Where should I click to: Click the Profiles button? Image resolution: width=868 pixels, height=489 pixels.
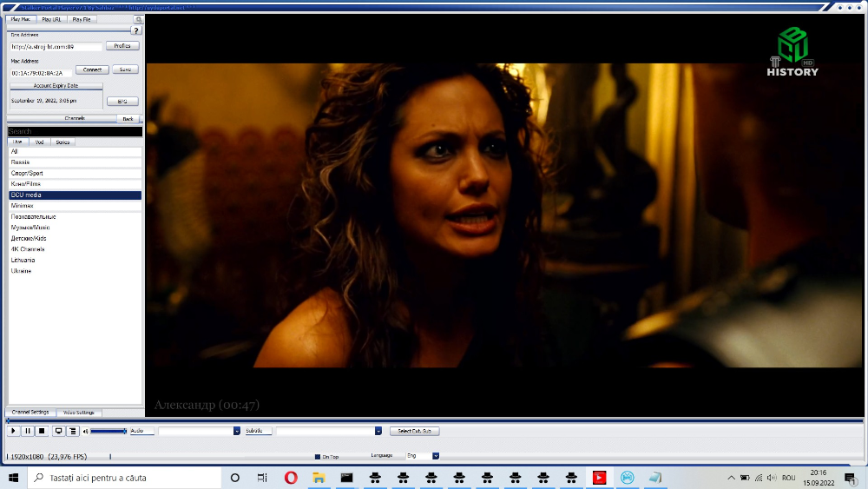pos(122,46)
